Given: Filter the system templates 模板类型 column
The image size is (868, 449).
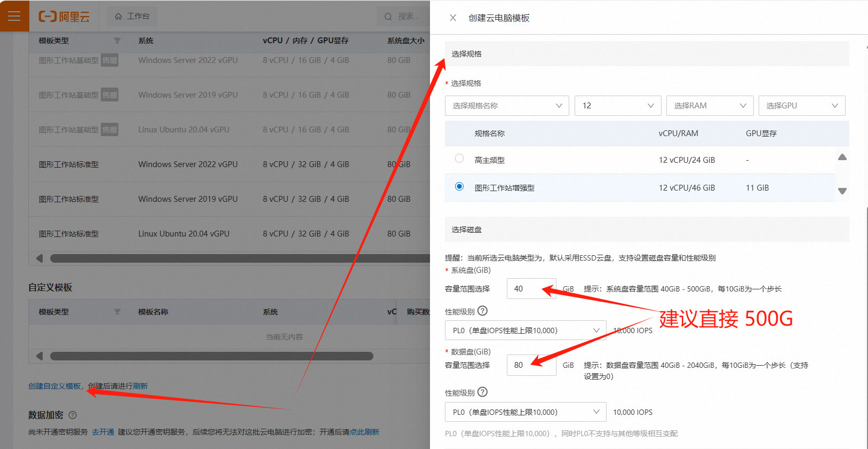Looking at the screenshot, I should click(117, 41).
